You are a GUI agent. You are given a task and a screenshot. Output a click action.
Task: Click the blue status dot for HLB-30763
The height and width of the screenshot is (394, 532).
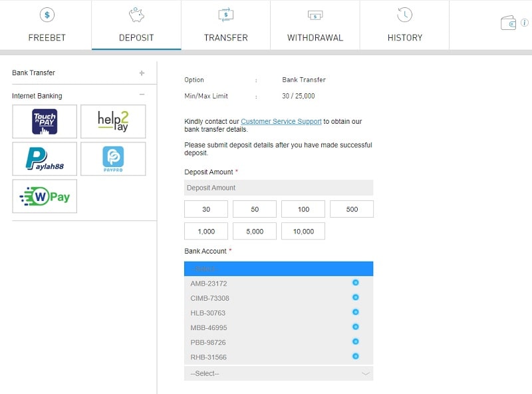356,311
